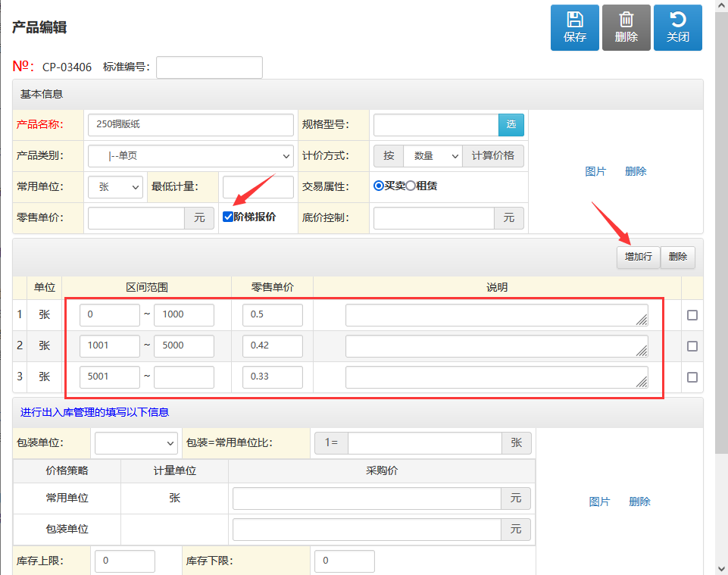Click the upper 删除 link beside 图片
This screenshot has width=728, height=575.
(636, 171)
